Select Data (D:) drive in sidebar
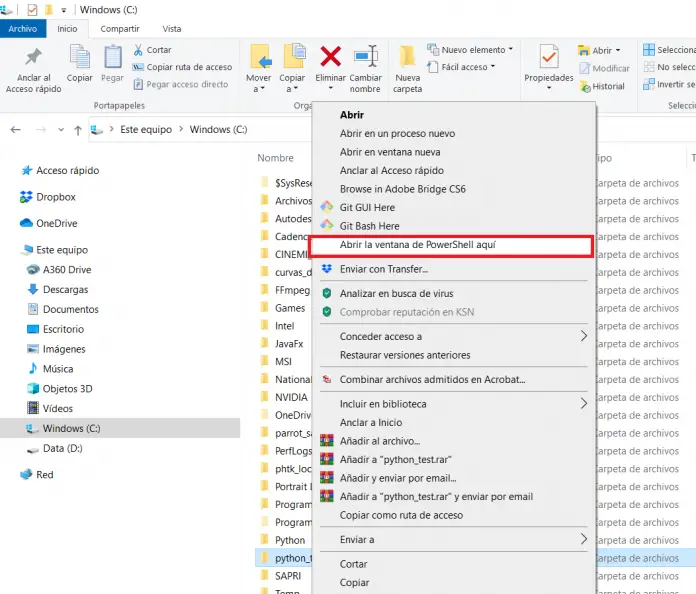The height and width of the screenshot is (594, 696). (62, 449)
